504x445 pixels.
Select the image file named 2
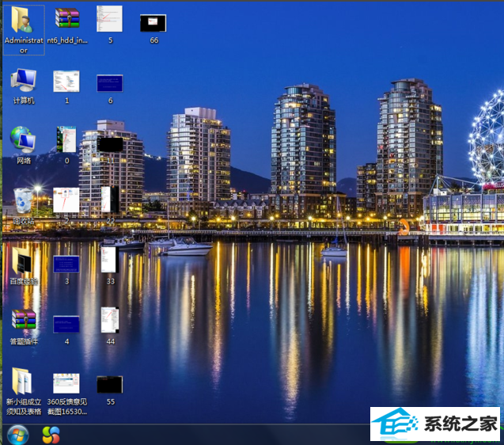tap(66, 200)
